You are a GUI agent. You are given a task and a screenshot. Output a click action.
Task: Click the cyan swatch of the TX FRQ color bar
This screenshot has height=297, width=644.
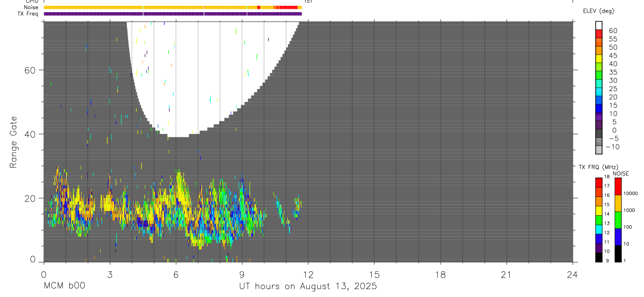[599, 229]
